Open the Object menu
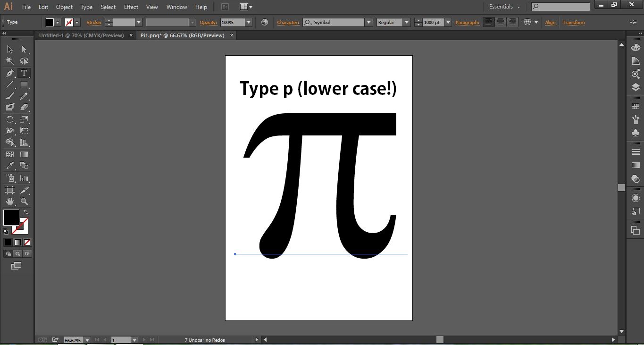Viewport: 644px width, 345px height. pos(64,7)
